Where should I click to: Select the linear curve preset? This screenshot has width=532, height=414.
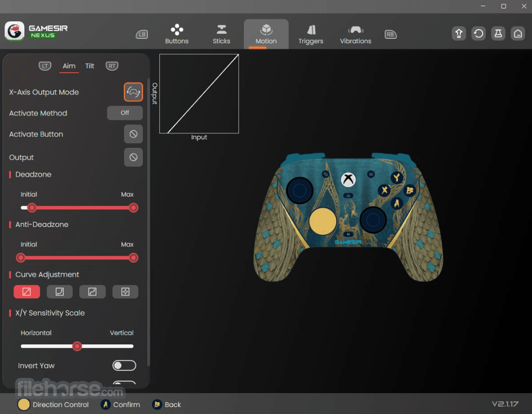click(26, 292)
